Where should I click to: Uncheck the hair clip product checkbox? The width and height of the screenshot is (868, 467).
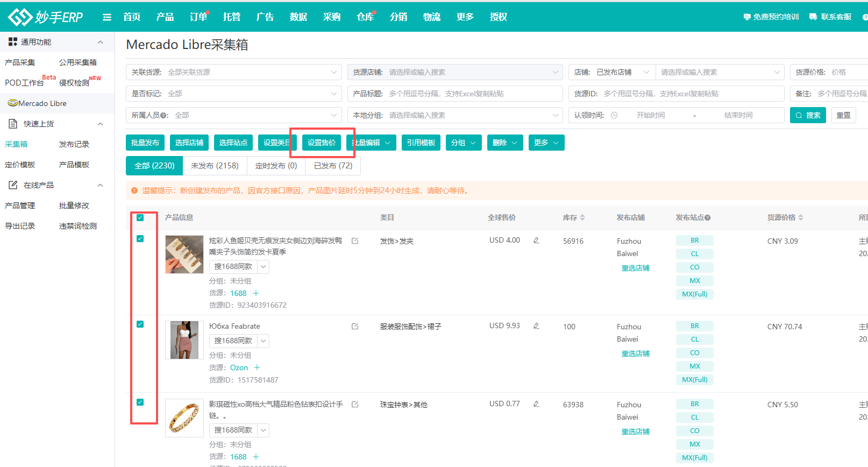(140, 239)
